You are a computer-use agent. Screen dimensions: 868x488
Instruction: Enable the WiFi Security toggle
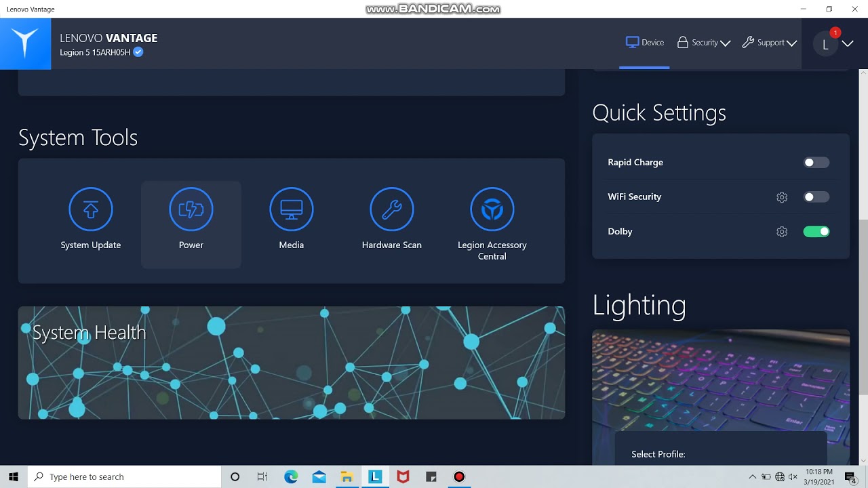(x=816, y=197)
